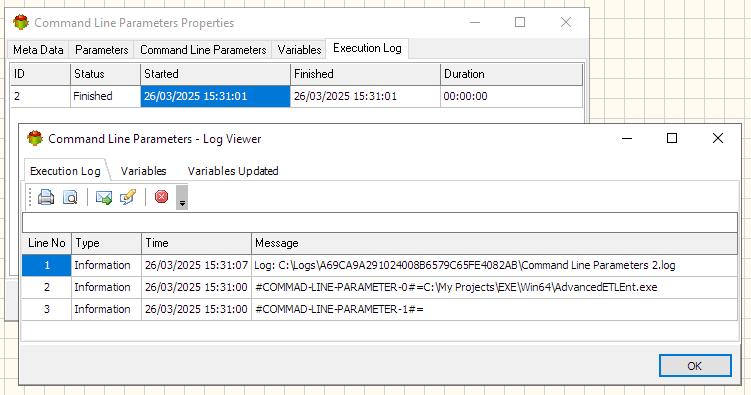
Task: Click the Log Viewer window app icon
Action: coord(35,138)
